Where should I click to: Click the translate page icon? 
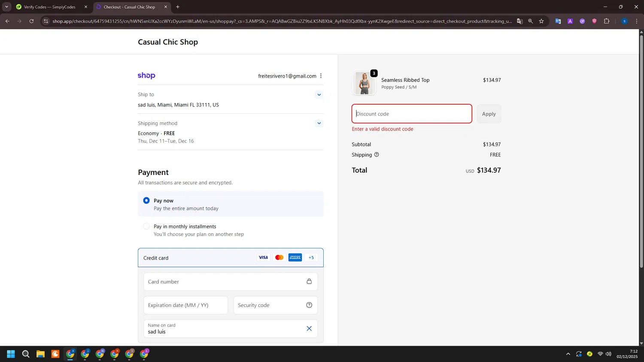click(519, 21)
